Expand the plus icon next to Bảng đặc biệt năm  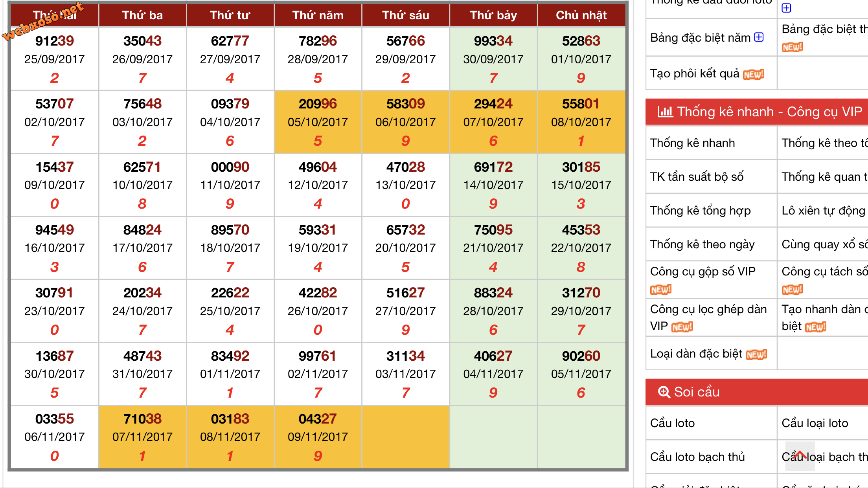[759, 37]
